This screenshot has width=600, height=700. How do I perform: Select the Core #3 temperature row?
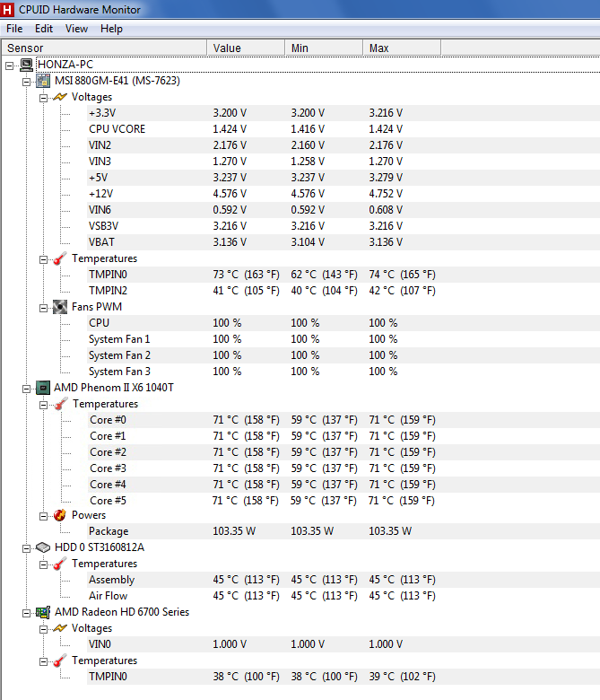(343, 468)
